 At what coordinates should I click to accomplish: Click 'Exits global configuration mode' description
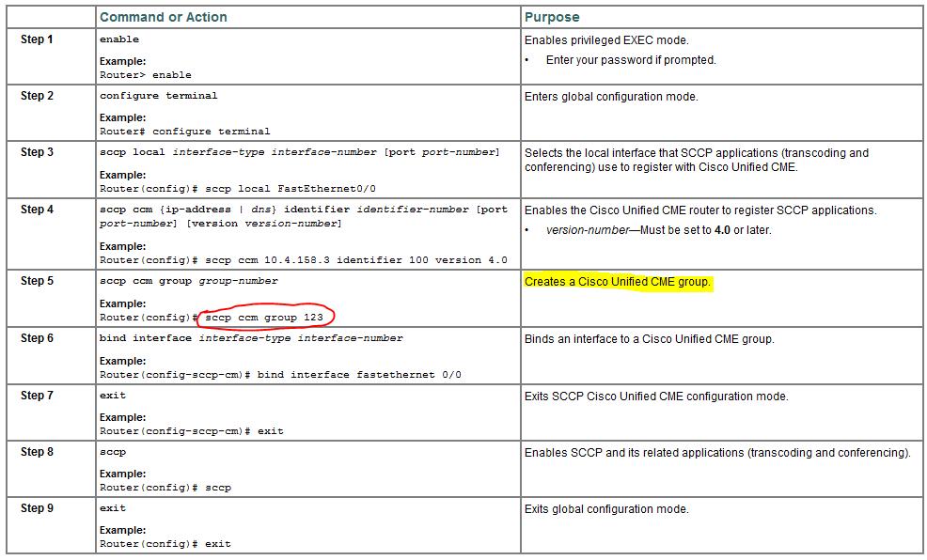(x=606, y=509)
